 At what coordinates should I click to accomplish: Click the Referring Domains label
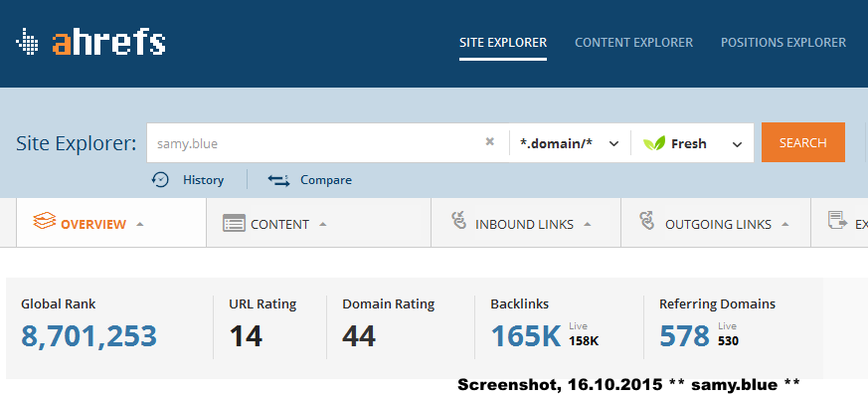click(x=718, y=304)
